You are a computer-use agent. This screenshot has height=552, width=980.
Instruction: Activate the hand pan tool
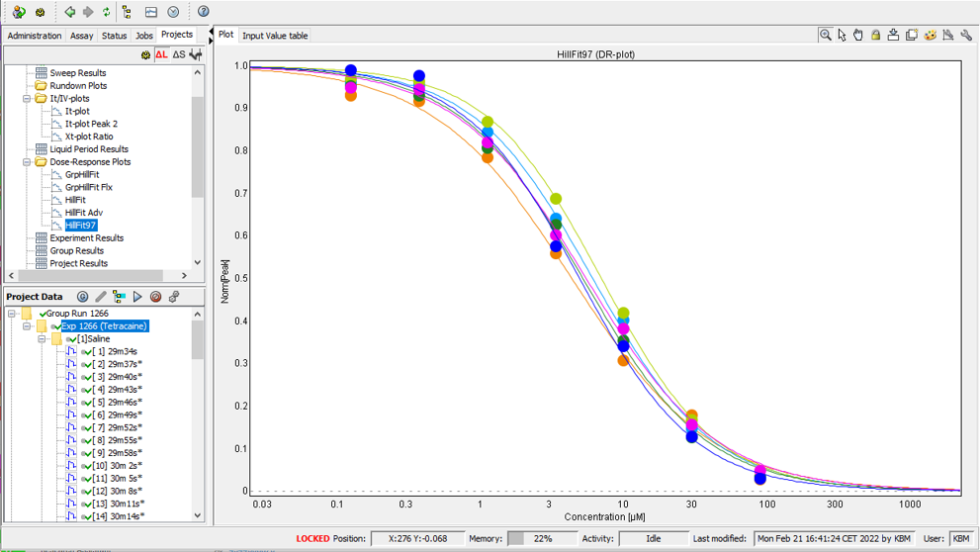coord(858,35)
